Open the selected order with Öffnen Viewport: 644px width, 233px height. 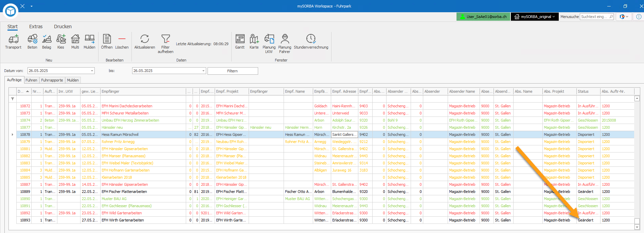[x=107, y=42]
